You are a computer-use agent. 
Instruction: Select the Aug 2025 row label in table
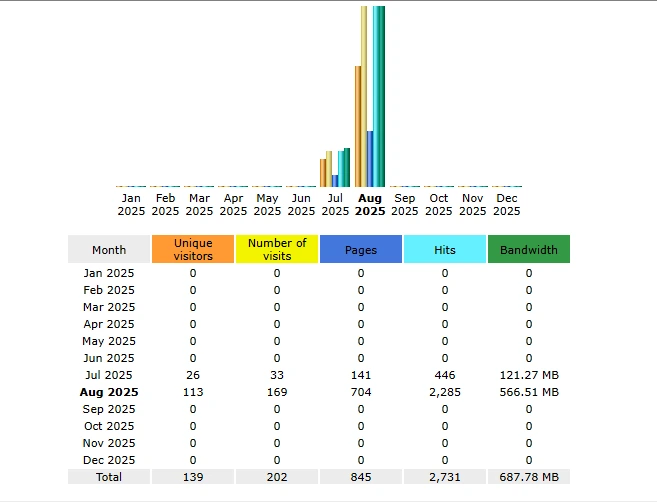tap(109, 392)
